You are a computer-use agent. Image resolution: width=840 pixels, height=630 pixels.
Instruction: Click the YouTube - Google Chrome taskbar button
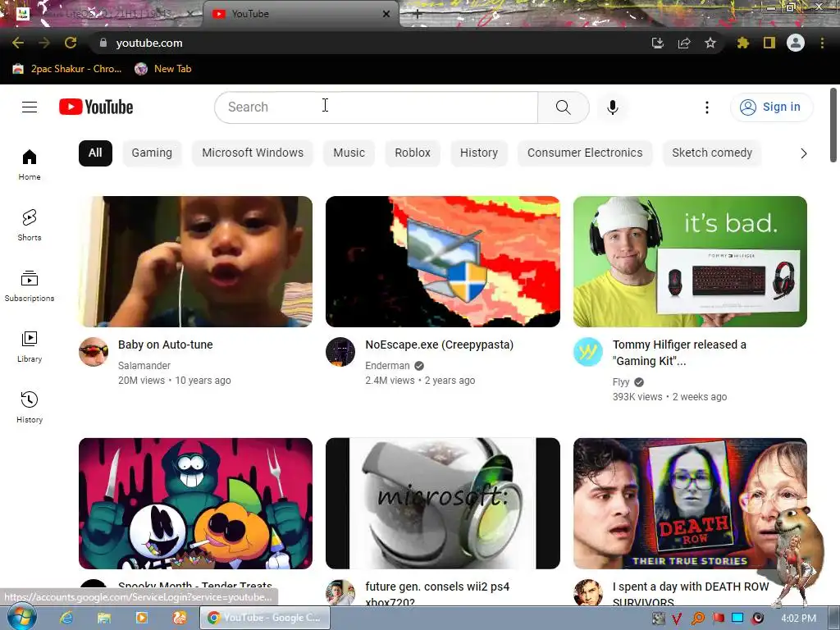265,618
